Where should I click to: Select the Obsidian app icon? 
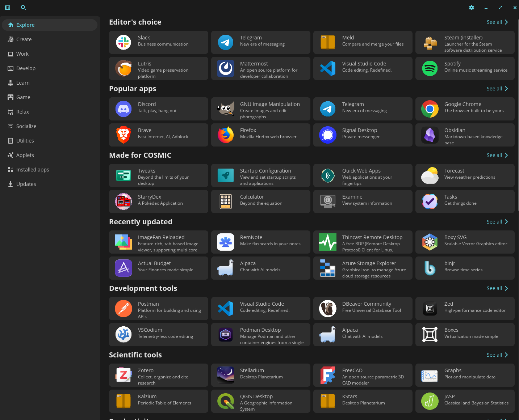430,135
